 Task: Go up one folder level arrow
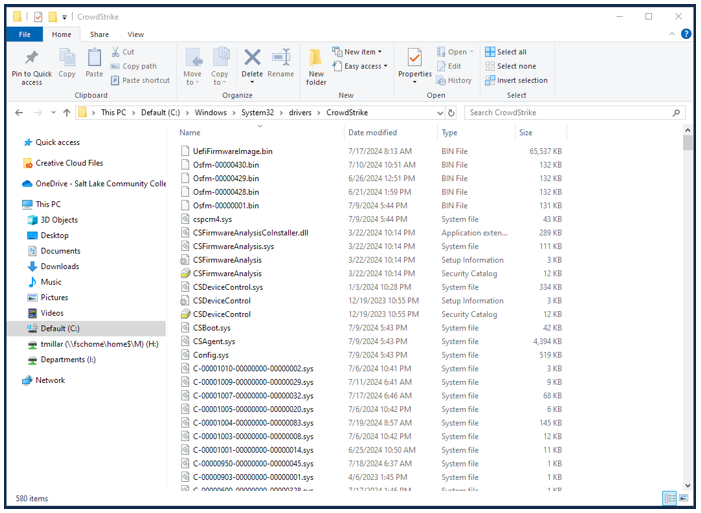(x=67, y=113)
